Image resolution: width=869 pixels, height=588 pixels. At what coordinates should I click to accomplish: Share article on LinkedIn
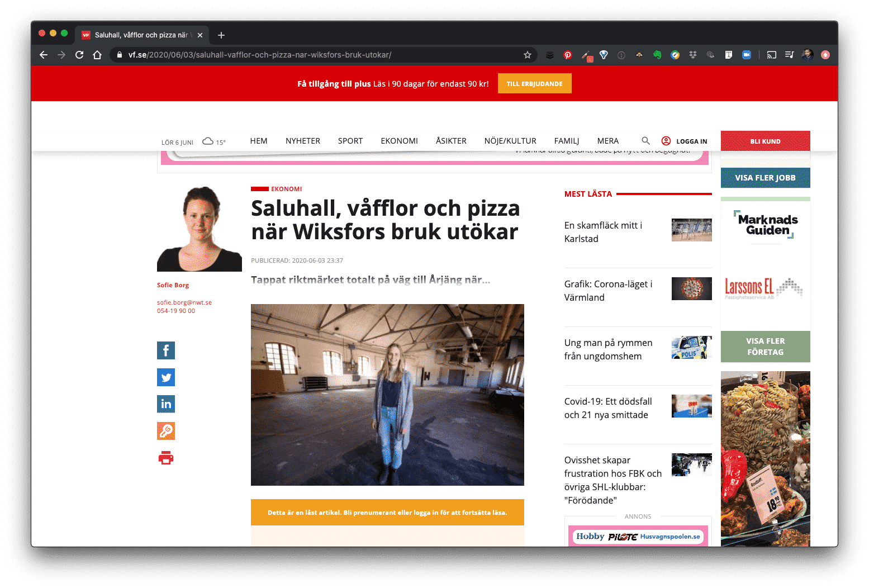[x=166, y=404]
